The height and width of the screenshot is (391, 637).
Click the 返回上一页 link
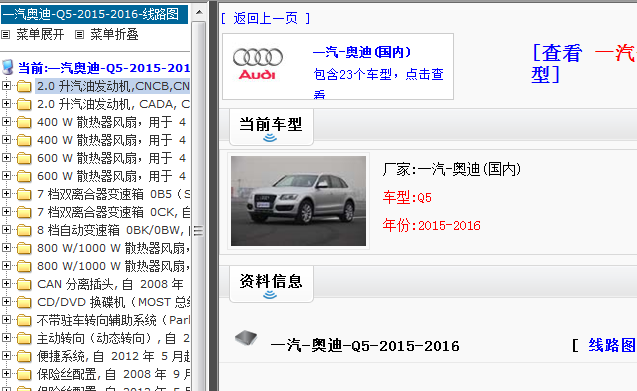click(266, 18)
